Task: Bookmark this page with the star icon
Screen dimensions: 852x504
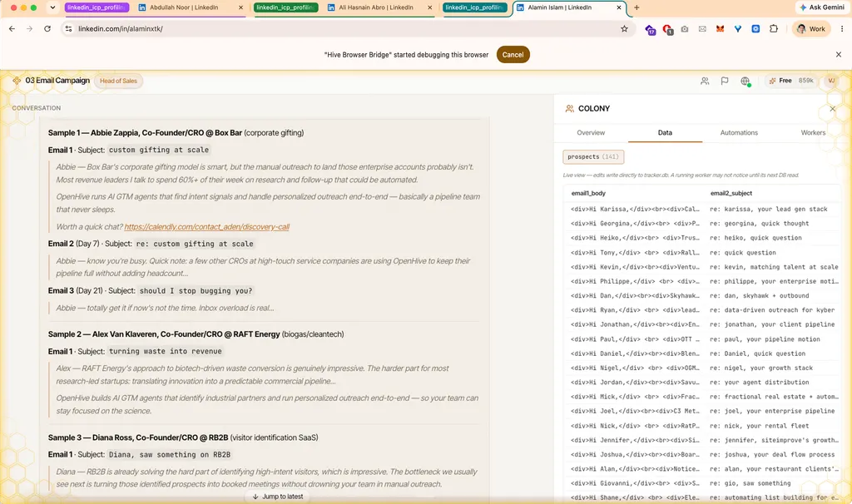Action: pos(624,29)
